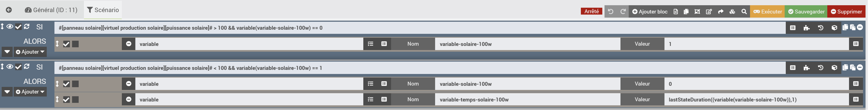Image resolution: width=868 pixels, height=110 pixels.
Task: Switch to the Général (ID : 11) tab
Action: click(x=51, y=10)
